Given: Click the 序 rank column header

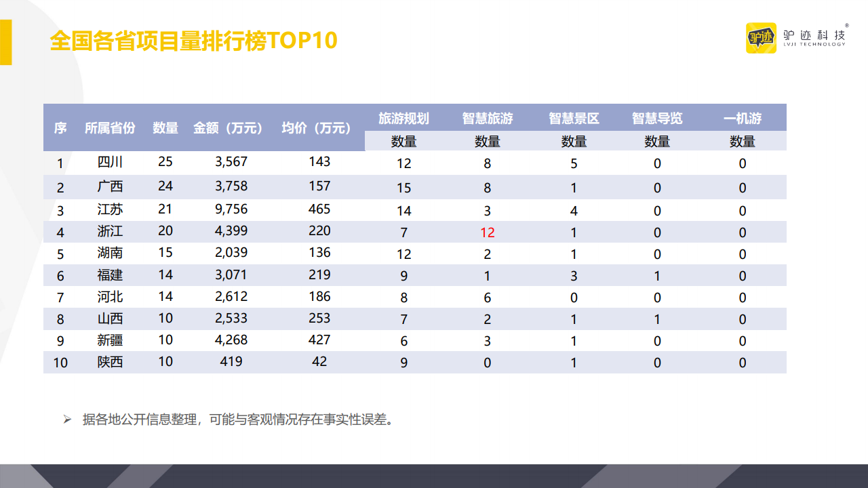Looking at the screenshot, I should tap(60, 128).
